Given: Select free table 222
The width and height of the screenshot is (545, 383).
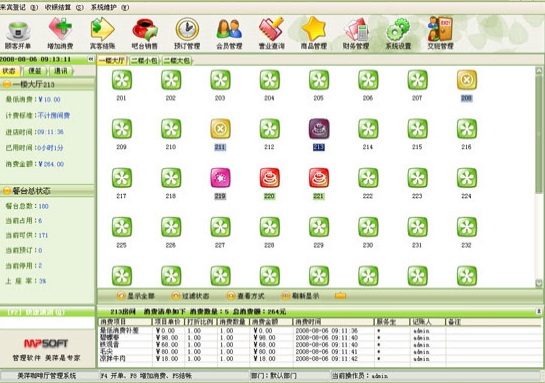Looking at the screenshot, I should pyautogui.click(x=368, y=178).
